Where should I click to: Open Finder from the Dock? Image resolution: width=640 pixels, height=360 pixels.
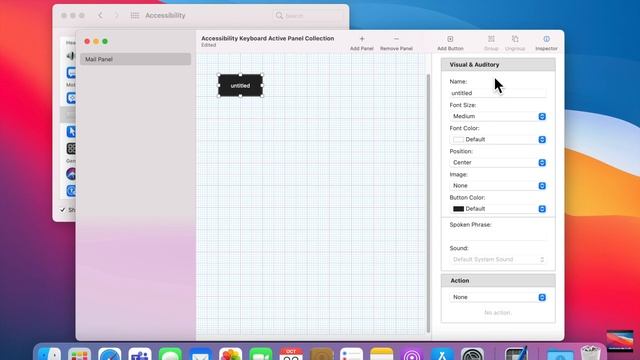(50, 354)
